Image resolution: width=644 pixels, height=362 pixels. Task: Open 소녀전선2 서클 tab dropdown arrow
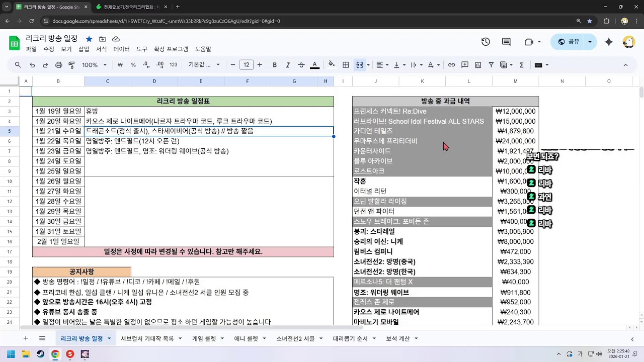tap(321, 339)
